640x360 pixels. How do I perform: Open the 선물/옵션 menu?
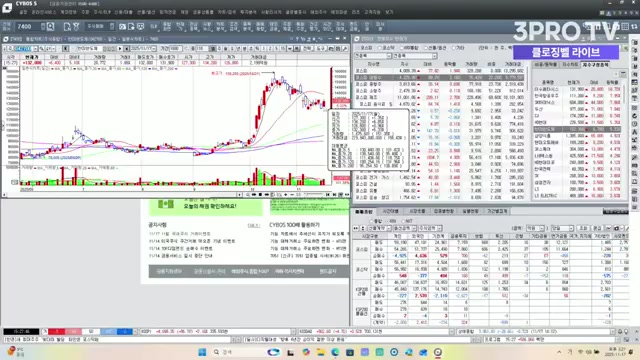[x=146, y=12]
